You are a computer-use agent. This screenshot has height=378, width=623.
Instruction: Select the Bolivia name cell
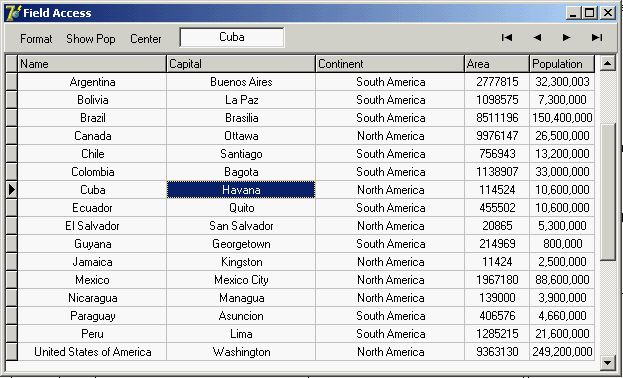click(x=92, y=100)
